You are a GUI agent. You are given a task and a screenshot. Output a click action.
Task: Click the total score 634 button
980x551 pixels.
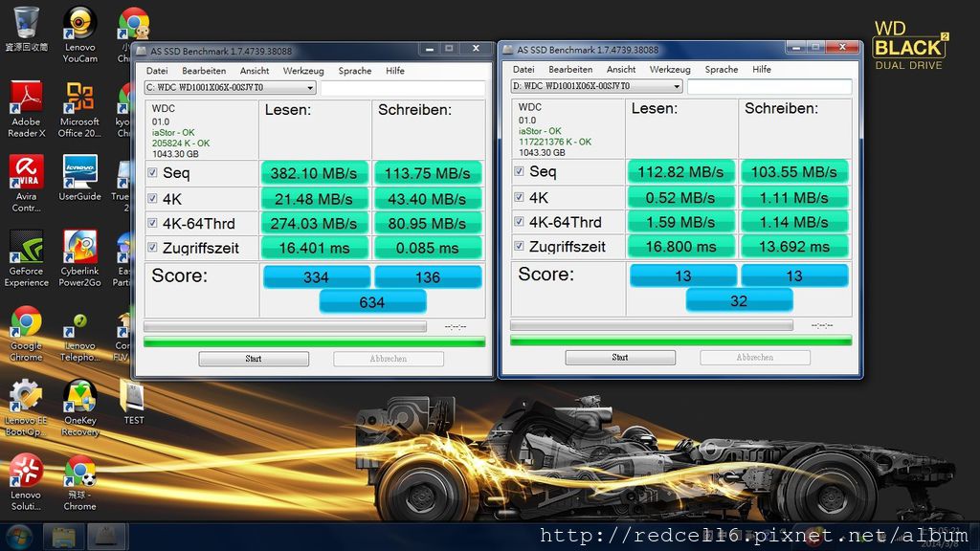coord(372,302)
